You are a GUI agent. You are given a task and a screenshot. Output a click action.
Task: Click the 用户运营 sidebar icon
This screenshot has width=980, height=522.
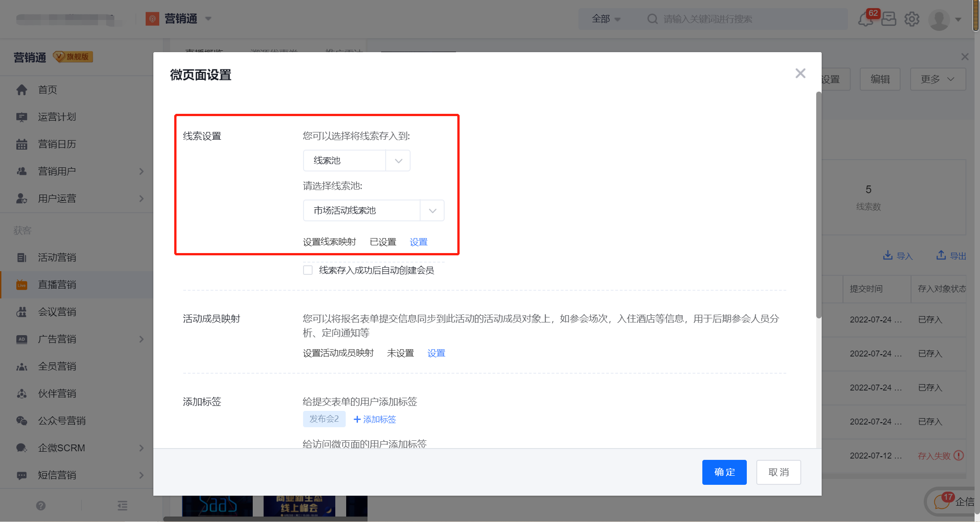point(22,199)
